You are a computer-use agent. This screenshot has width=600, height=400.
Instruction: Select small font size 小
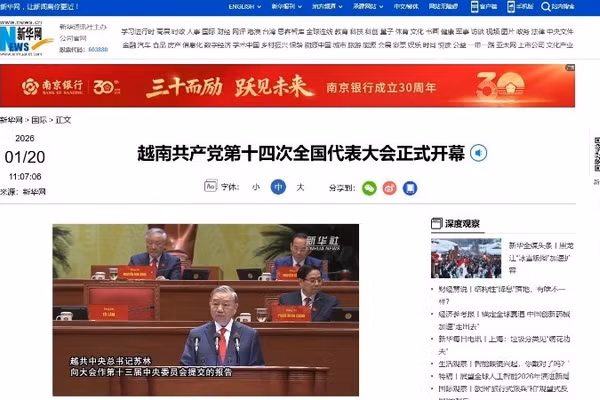tap(255, 187)
